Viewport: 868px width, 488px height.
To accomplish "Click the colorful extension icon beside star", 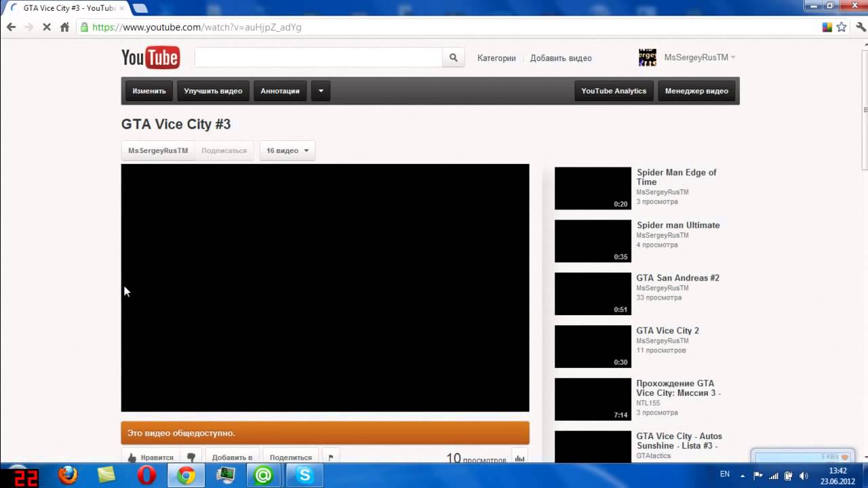I will (827, 27).
